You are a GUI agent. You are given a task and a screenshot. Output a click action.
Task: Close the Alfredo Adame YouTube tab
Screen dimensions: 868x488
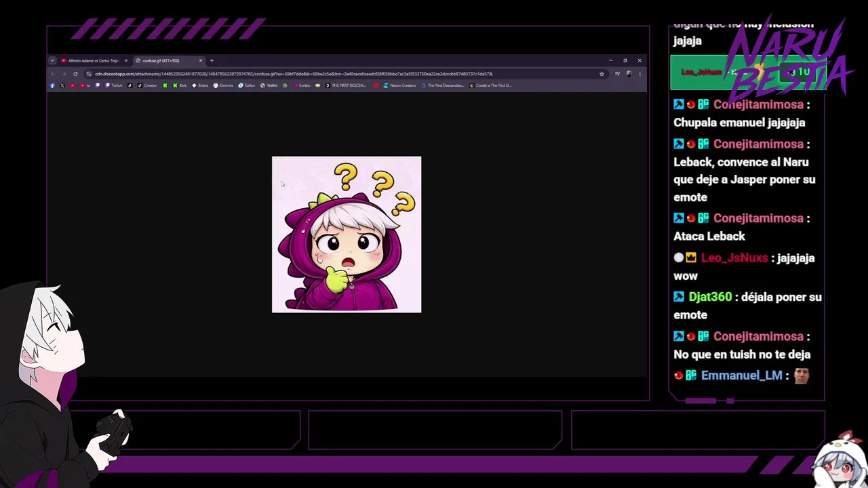[126, 60]
